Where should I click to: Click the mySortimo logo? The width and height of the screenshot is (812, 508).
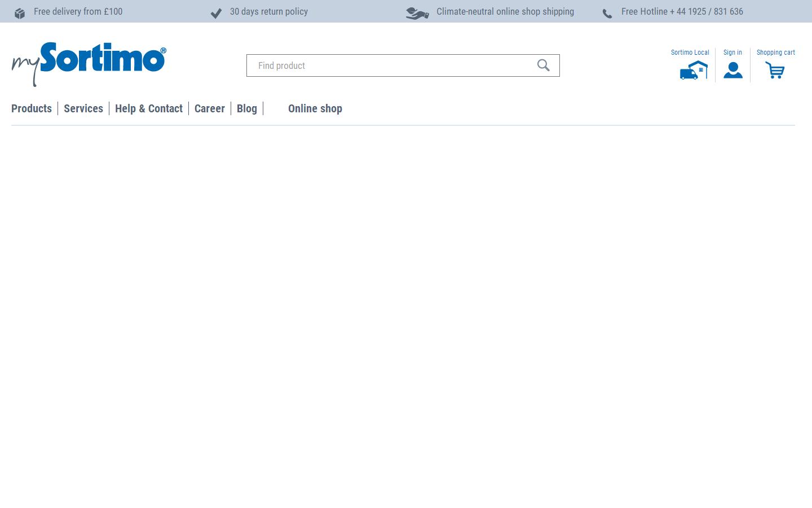click(89, 63)
